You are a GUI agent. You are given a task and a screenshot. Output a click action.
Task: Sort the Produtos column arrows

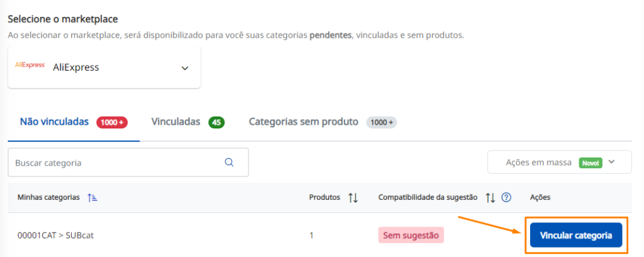[x=353, y=197]
